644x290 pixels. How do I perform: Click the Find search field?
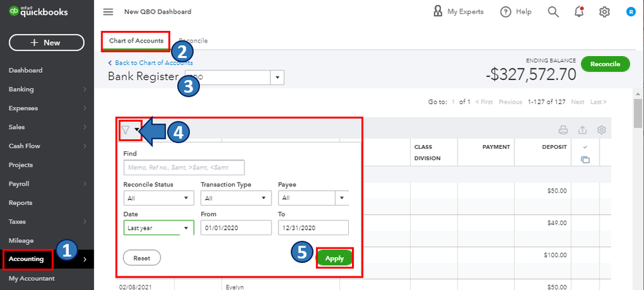pyautogui.click(x=184, y=168)
